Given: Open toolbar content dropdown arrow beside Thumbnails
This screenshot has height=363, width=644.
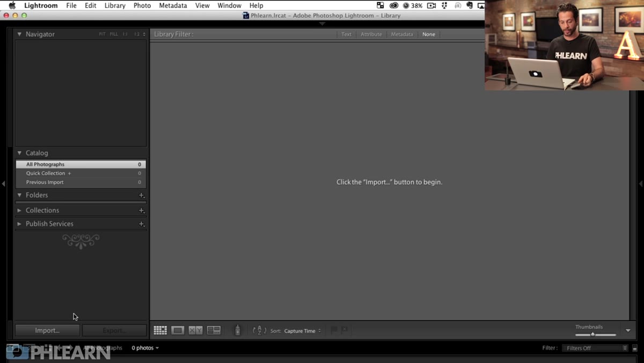Looking at the screenshot, I should (628, 330).
